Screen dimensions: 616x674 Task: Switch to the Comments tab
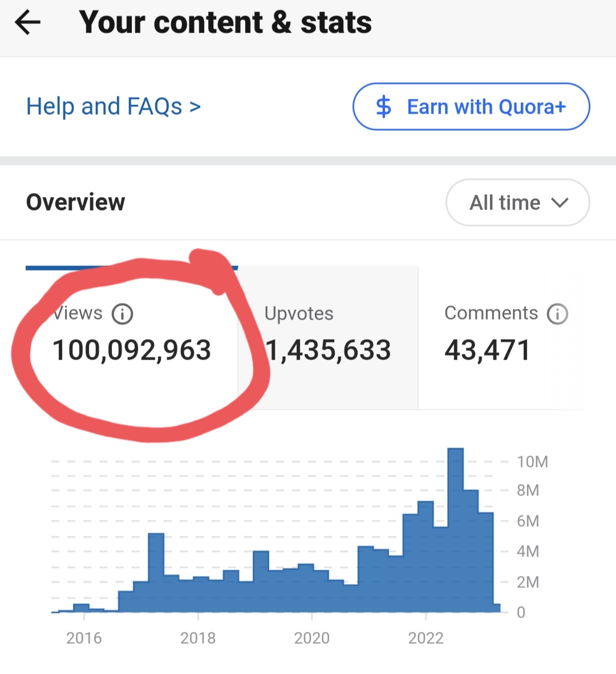[x=504, y=337]
